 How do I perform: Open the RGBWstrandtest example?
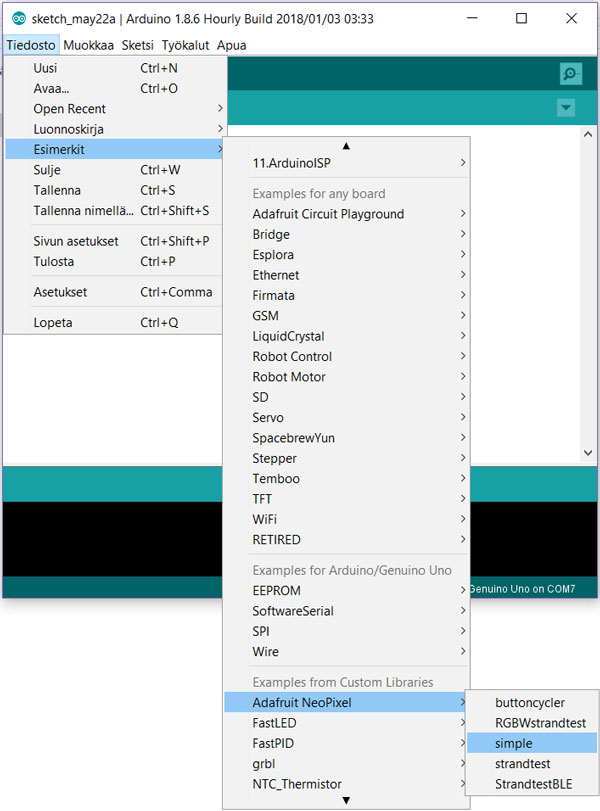tap(532, 723)
